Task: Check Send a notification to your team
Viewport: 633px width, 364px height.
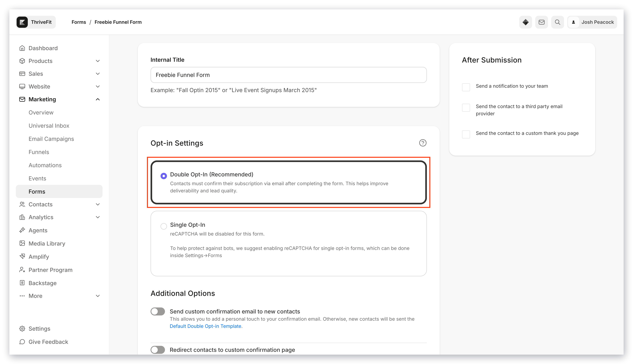Action: 466,87
